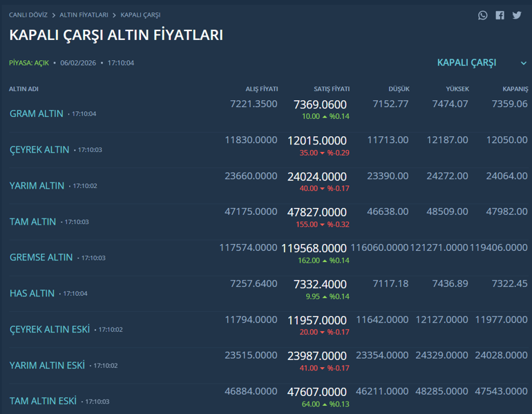The height and width of the screenshot is (414, 532).
Task: Click the Satış Fiyatı column header
Action: point(332,89)
